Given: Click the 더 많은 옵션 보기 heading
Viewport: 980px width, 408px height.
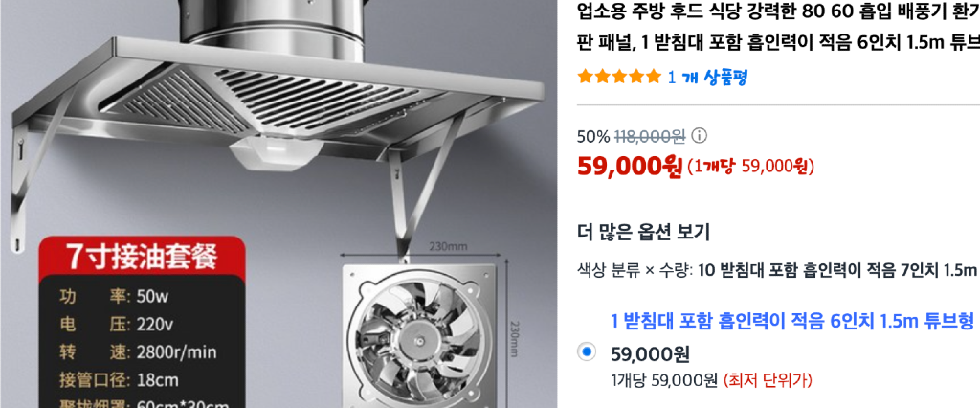Looking at the screenshot, I should click(643, 233).
